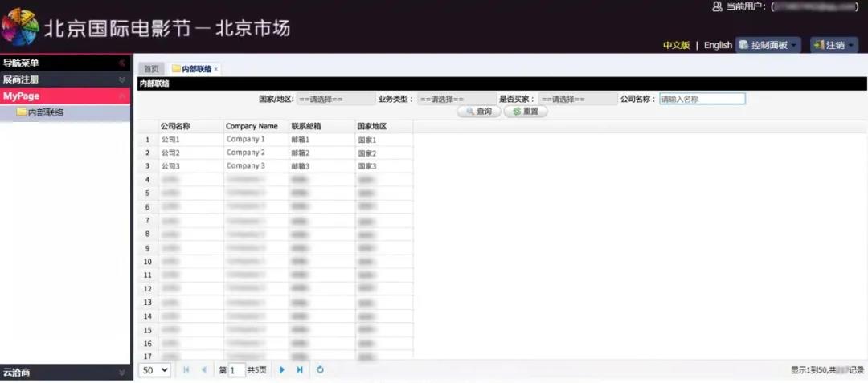
Task: Click the current user icon
Action: [x=717, y=6]
